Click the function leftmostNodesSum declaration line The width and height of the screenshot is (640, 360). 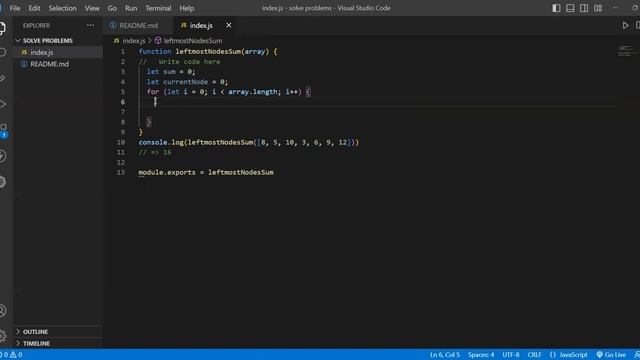coord(208,52)
